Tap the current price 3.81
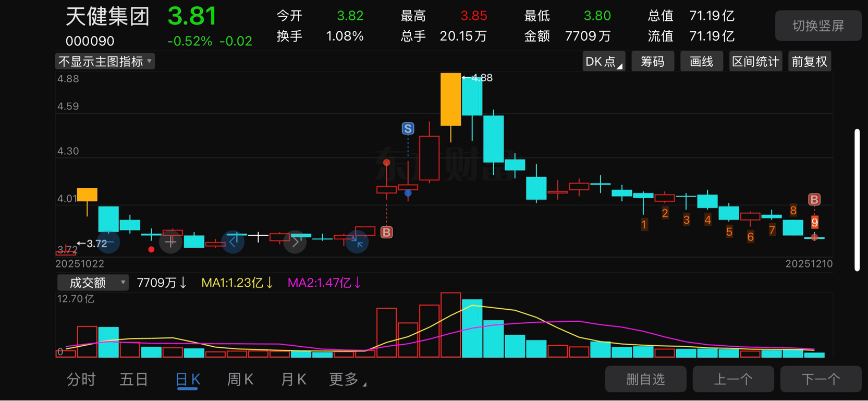The width and height of the screenshot is (868, 401). click(192, 16)
